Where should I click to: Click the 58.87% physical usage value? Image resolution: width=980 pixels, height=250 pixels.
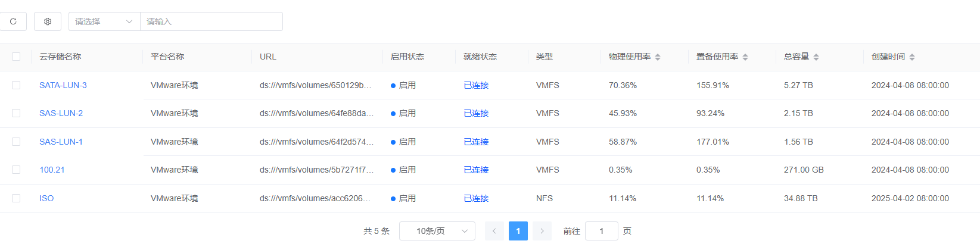tap(623, 142)
